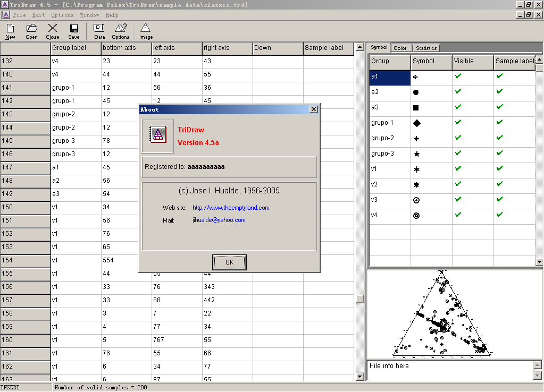Click the grupo-2 plus symbol

coord(416,139)
